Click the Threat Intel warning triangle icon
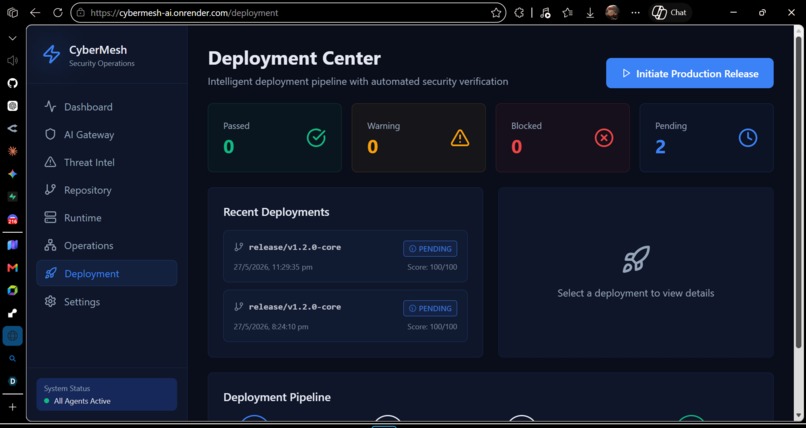Screen dimensions: 806x428 (50, 162)
